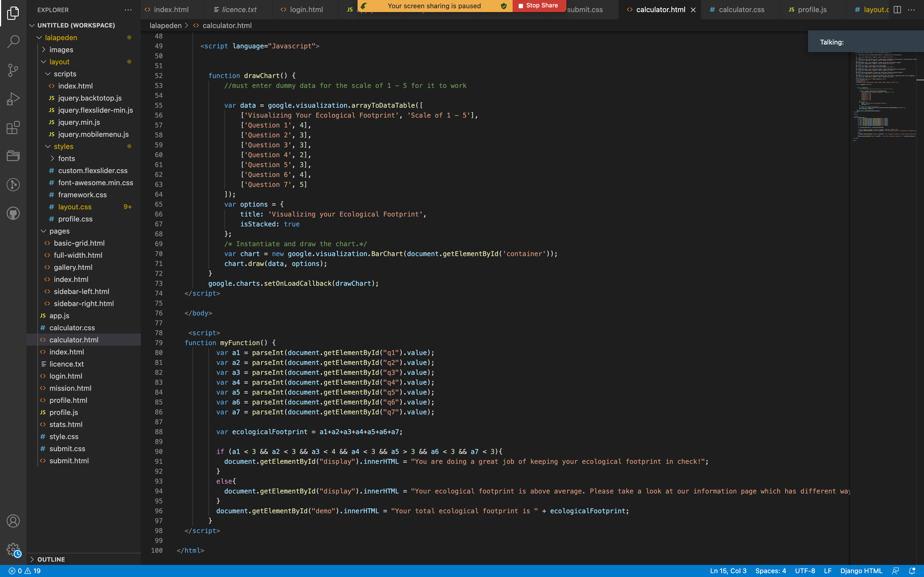
Task: Click the Manage gear icon
Action: [x=13, y=550]
